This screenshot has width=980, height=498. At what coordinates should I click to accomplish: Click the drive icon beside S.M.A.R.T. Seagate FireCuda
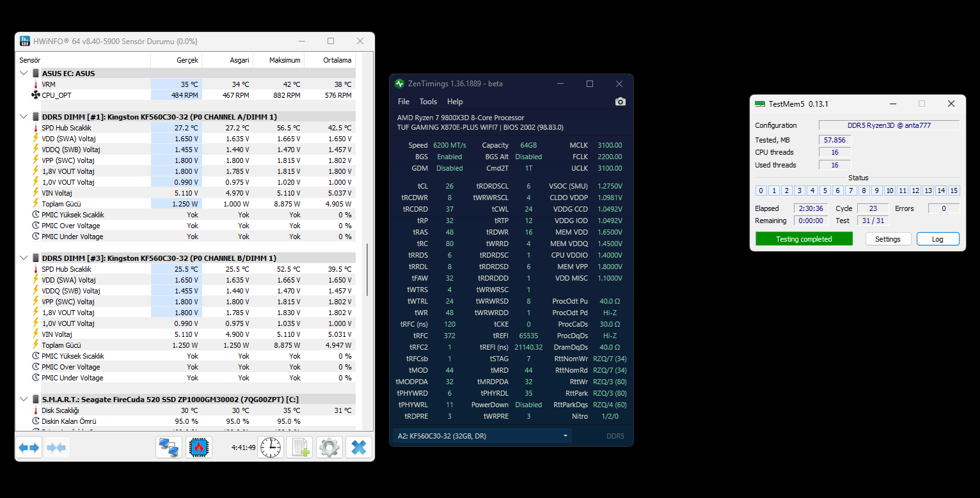(x=36, y=400)
